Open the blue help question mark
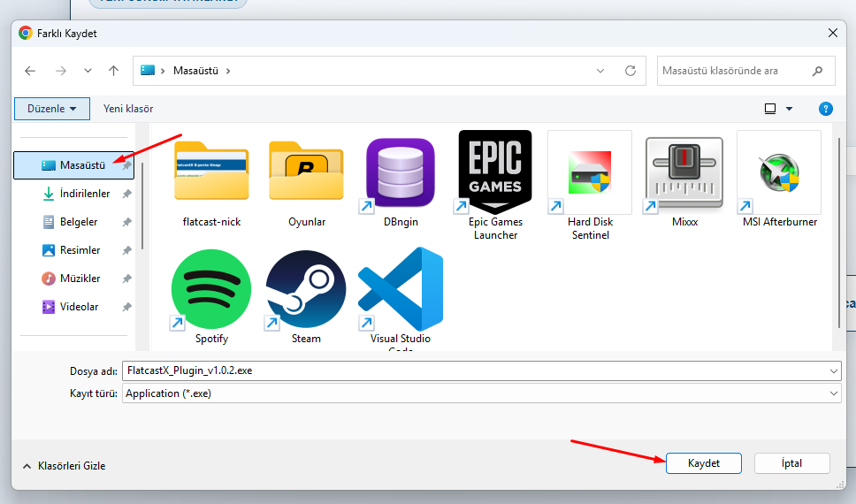Screen dimensions: 856x504 click(x=825, y=109)
